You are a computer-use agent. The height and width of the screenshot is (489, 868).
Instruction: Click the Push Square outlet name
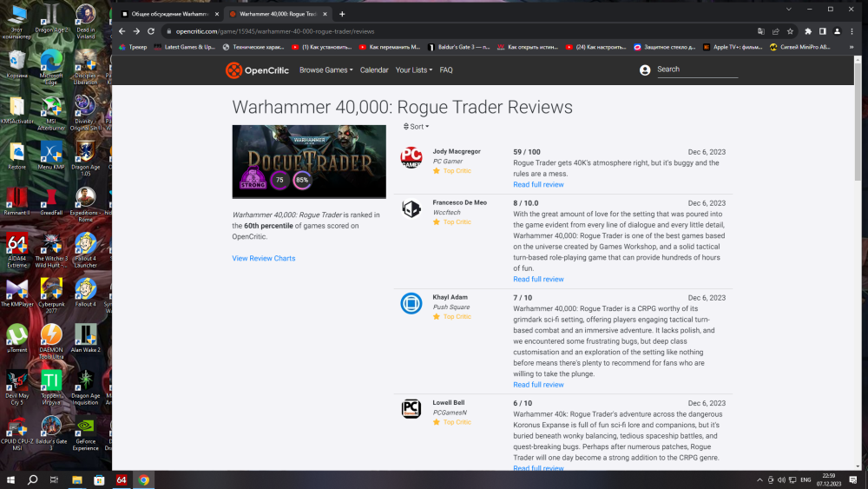[x=451, y=307]
